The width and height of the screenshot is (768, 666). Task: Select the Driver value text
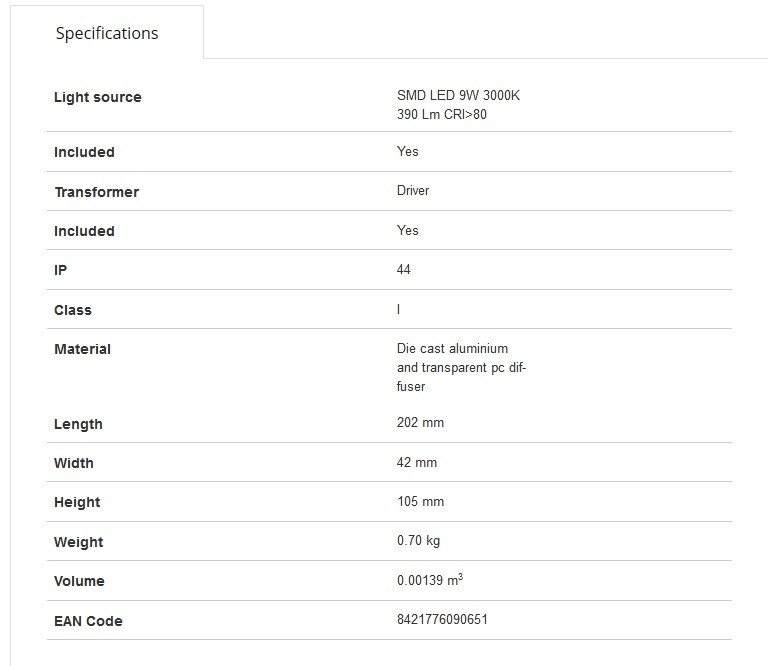(x=412, y=190)
